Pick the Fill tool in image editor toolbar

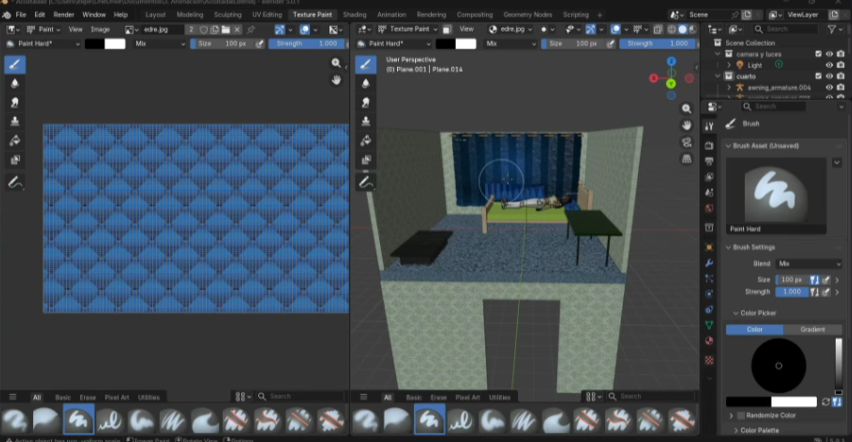[15, 140]
